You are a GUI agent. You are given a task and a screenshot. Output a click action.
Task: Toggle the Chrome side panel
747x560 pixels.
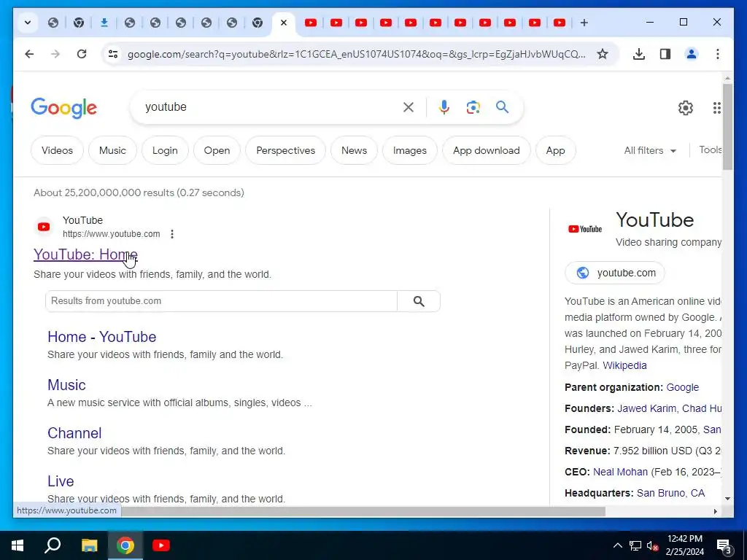(665, 54)
